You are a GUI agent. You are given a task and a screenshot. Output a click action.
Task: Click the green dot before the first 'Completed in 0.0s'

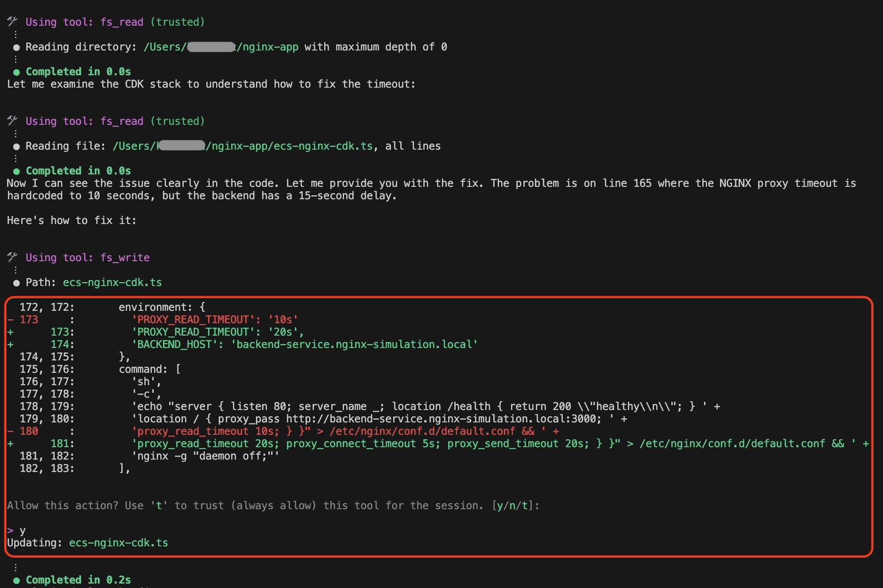point(16,71)
